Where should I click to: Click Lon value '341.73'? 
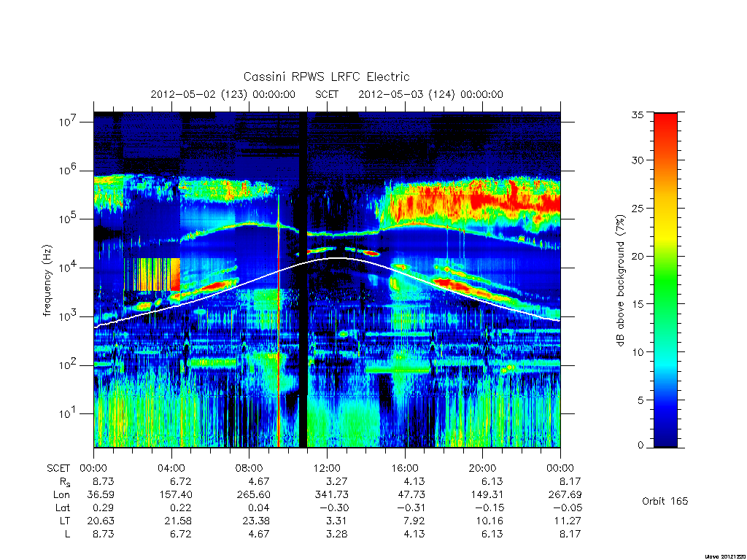coord(332,495)
